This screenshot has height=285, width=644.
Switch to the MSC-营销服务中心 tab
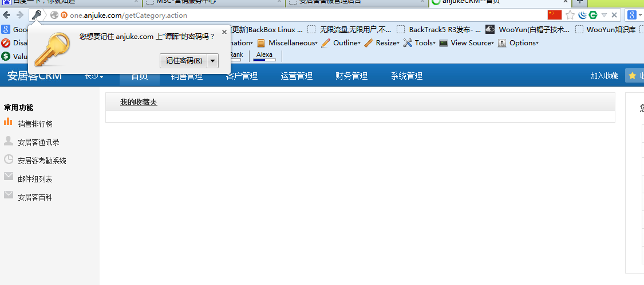(214, 2)
